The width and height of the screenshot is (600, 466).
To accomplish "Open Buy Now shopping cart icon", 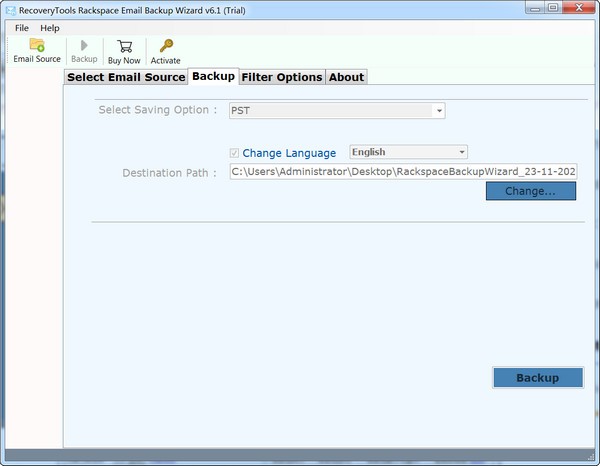I will tap(124, 46).
